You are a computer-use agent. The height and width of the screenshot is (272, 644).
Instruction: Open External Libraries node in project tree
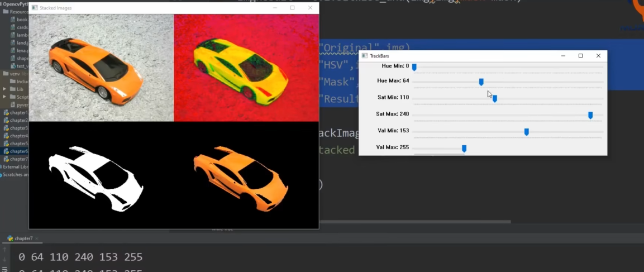(15, 167)
